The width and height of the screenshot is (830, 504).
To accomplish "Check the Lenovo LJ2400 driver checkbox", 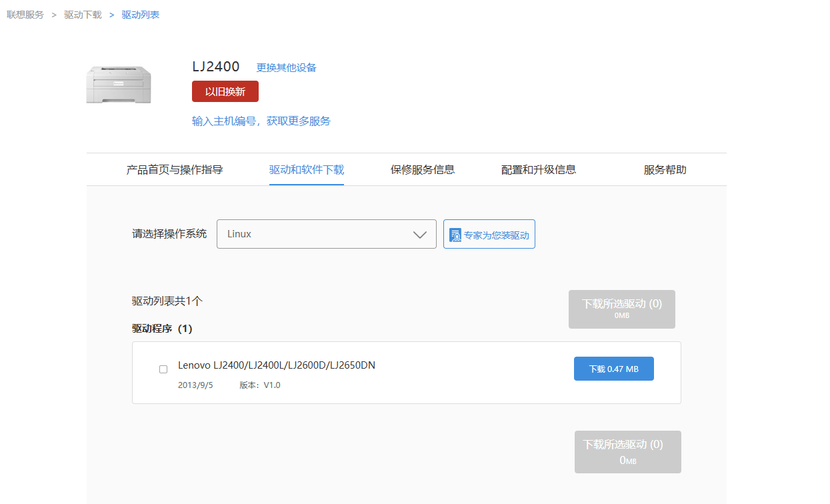I will [x=163, y=369].
